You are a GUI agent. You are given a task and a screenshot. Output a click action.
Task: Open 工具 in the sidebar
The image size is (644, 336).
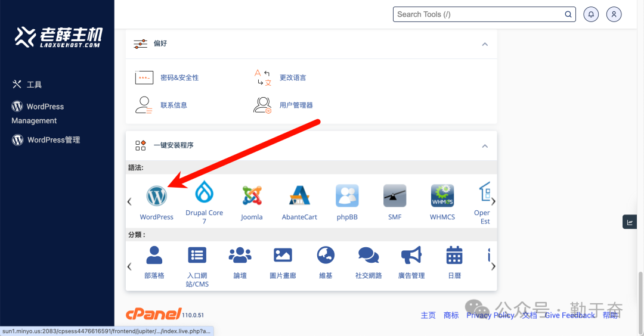coord(34,85)
